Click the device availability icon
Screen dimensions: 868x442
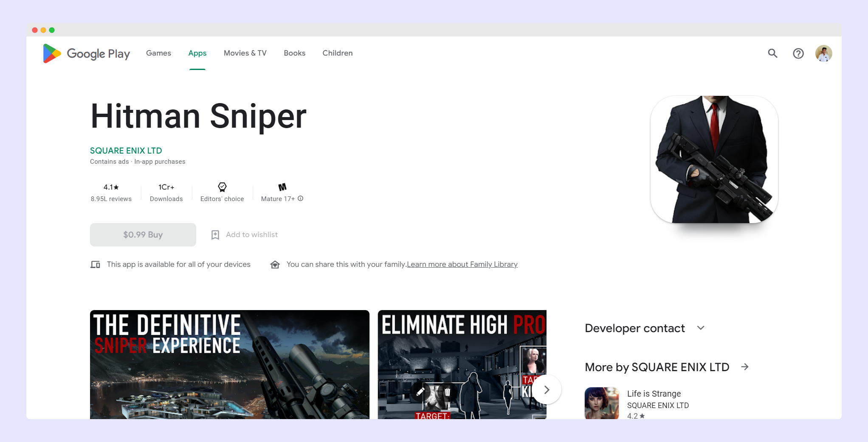coord(96,264)
